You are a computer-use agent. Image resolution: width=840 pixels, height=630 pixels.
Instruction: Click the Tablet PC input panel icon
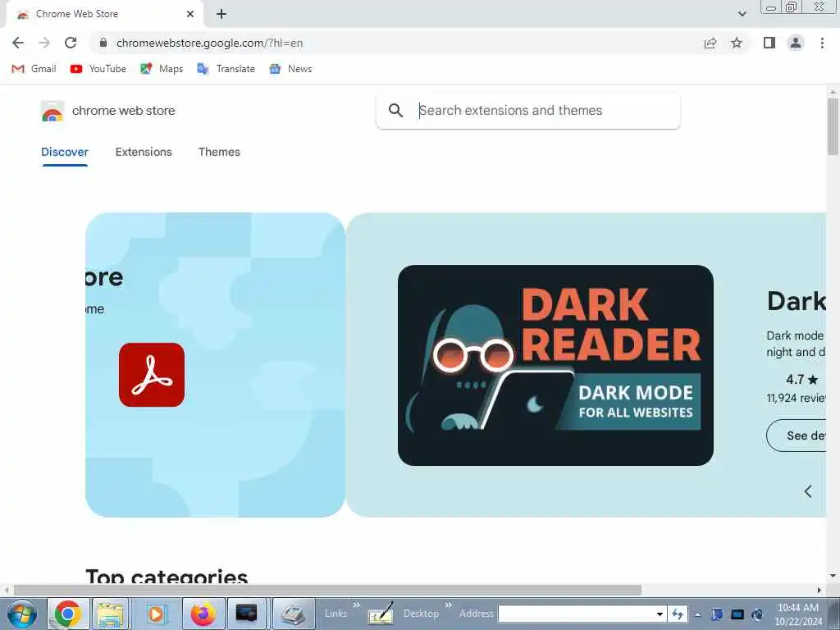point(381,614)
